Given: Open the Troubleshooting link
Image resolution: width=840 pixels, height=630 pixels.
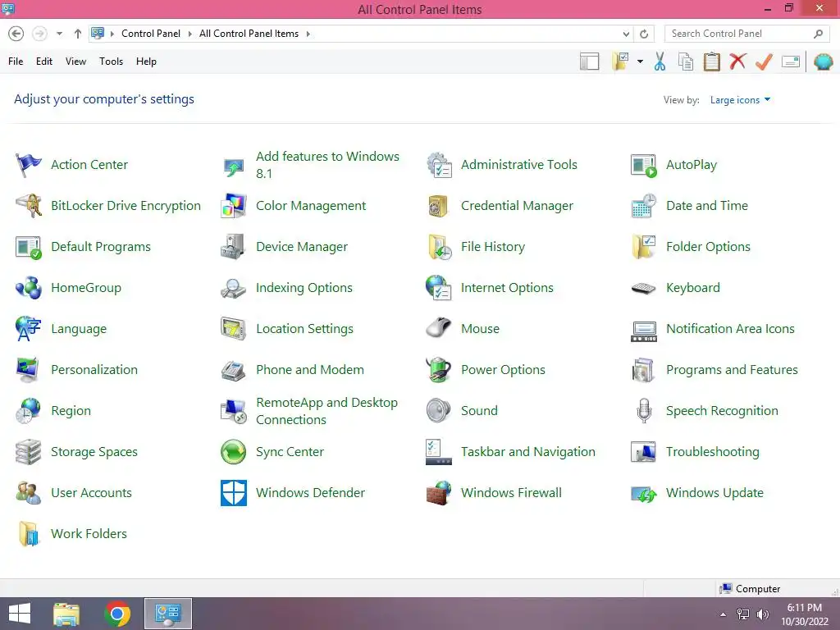Looking at the screenshot, I should pyautogui.click(x=713, y=452).
